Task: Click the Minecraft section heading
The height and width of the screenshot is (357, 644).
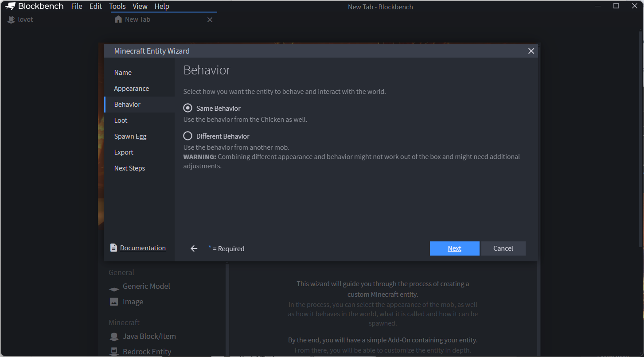Action: (124, 322)
